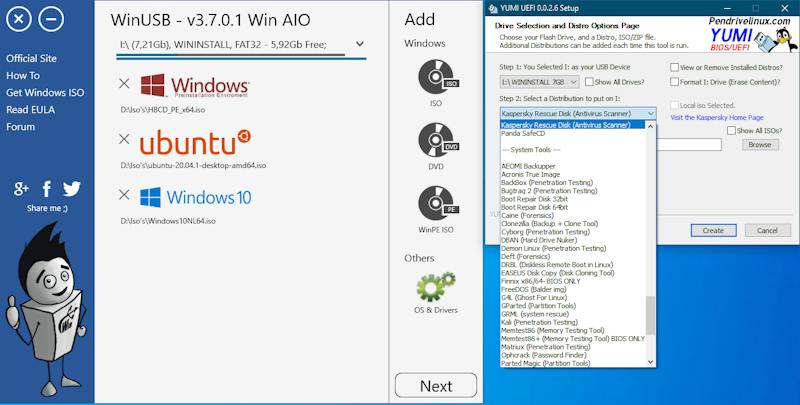Image resolution: width=800 pixels, height=405 pixels.
Task: Select DBAN (Hard Drive Nuker)
Action: tap(539, 240)
